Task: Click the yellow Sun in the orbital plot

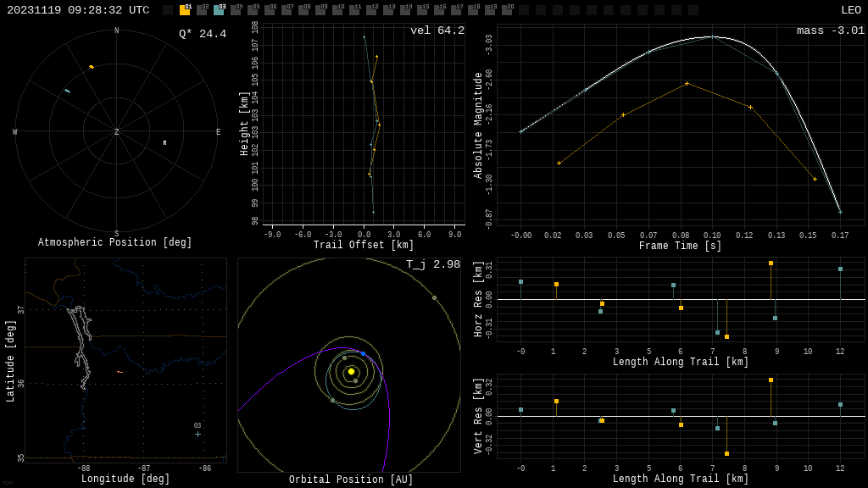Action: (x=351, y=372)
